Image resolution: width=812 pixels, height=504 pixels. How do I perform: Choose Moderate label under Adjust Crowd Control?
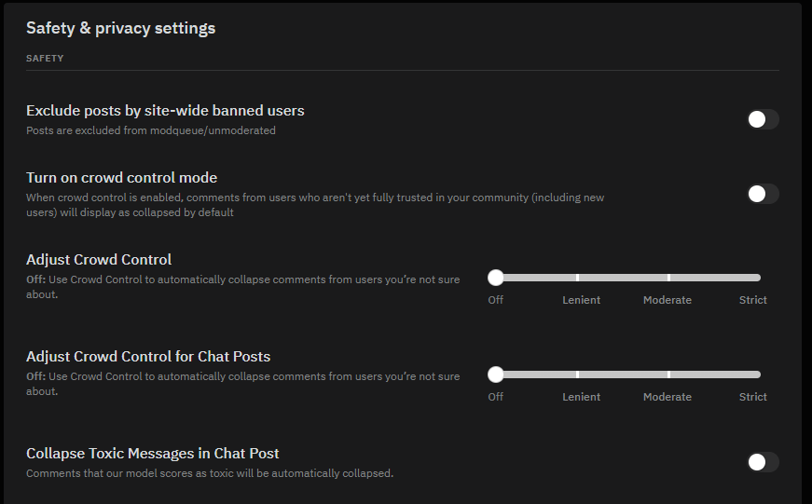[667, 300]
